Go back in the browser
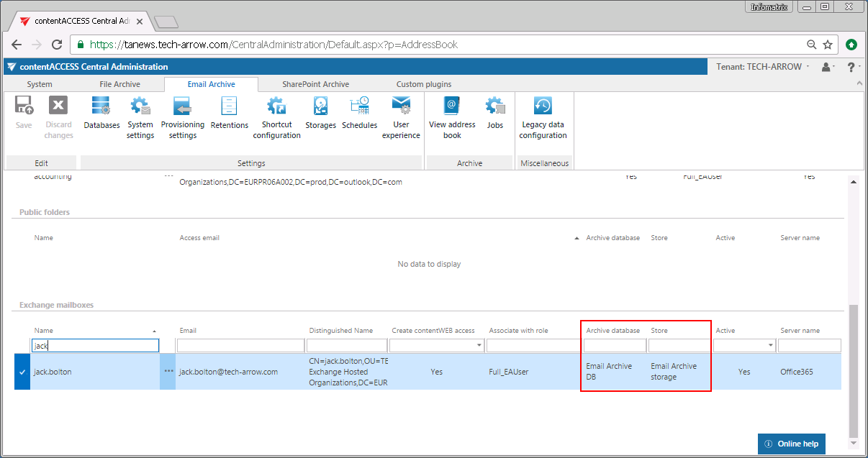Screen dimensions: 868x458 tap(17, 45)
